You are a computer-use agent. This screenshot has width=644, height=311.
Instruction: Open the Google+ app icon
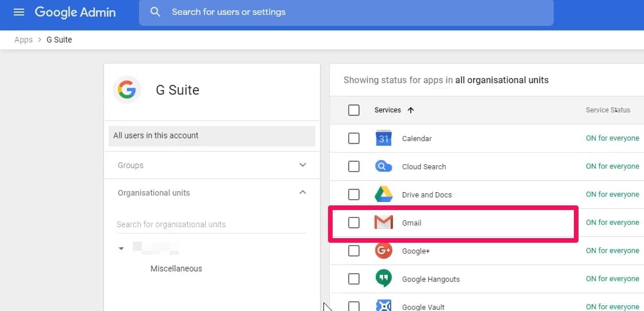[384, 251]
